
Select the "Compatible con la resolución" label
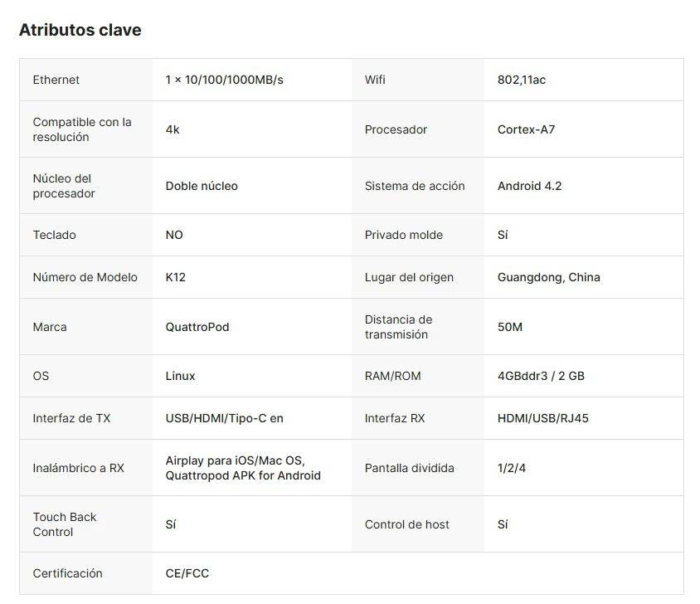[x=82, y=129]
